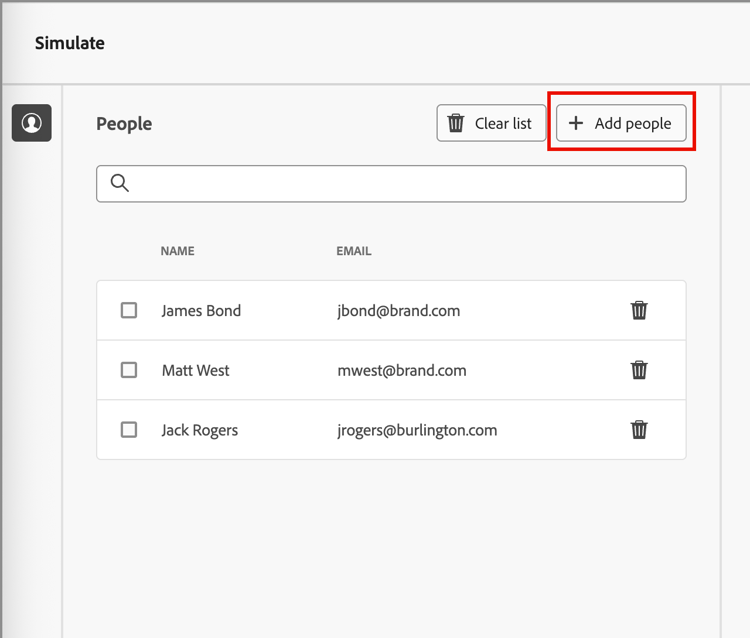Screen dimensions: 750x638
Task: Click the EMAIL column header
Action: (354, 251)
